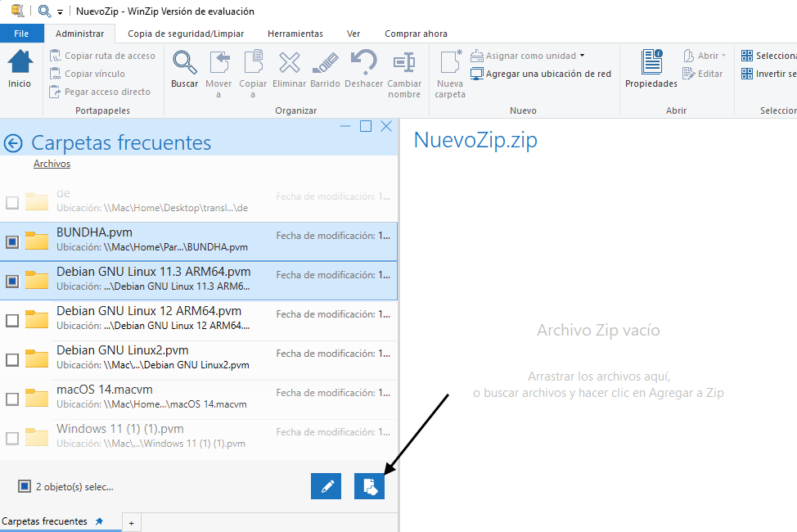Add a new tab with plus button
Screen dimensions: 797x532
[x=131, y=523]
